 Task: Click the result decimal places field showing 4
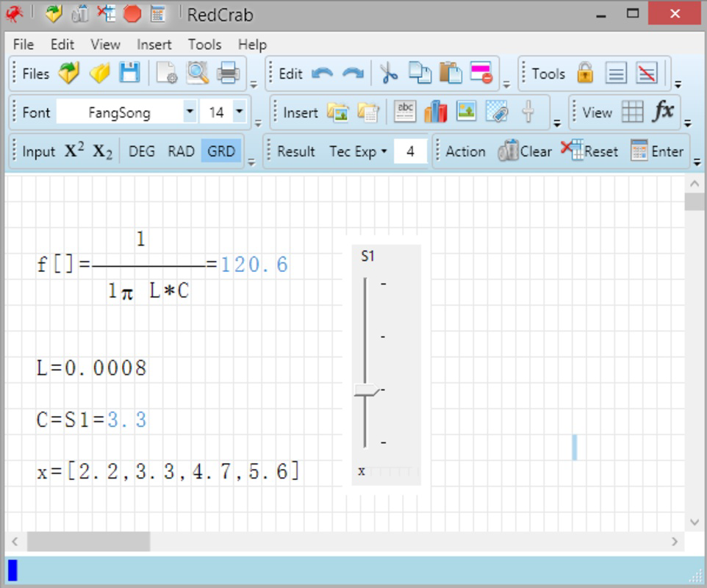410,151
